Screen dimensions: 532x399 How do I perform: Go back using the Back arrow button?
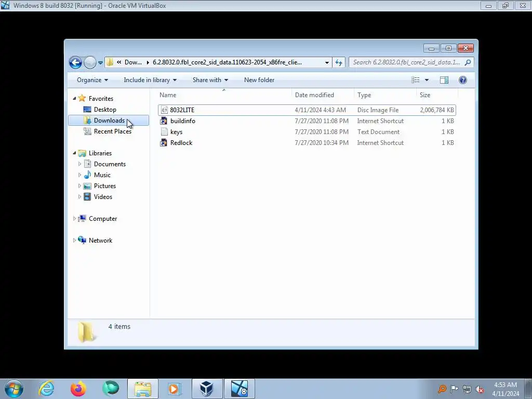click(x=75, y=62)
